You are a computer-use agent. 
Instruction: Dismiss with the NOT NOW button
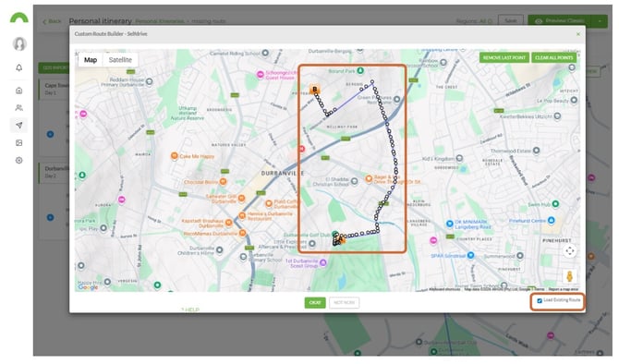(344, 303)
